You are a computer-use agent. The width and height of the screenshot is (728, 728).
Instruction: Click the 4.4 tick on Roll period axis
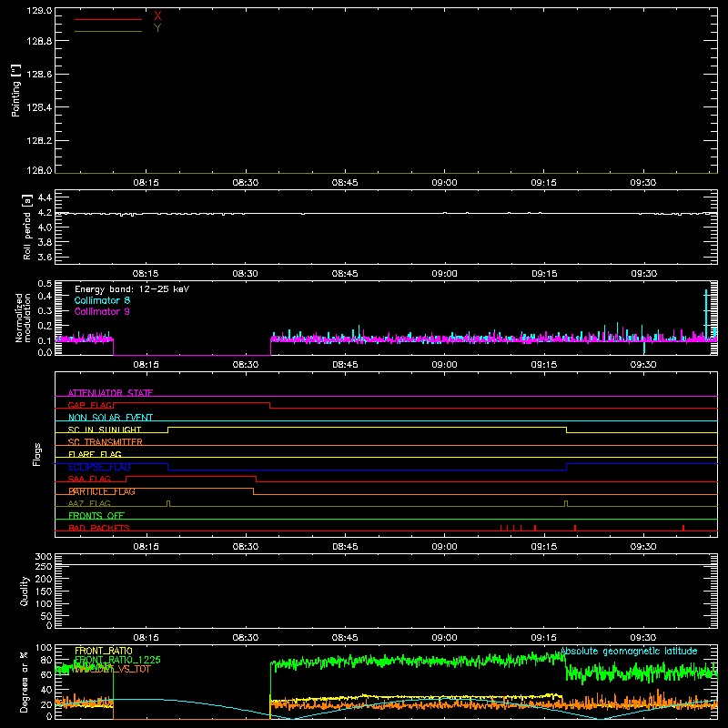[45, 197]
